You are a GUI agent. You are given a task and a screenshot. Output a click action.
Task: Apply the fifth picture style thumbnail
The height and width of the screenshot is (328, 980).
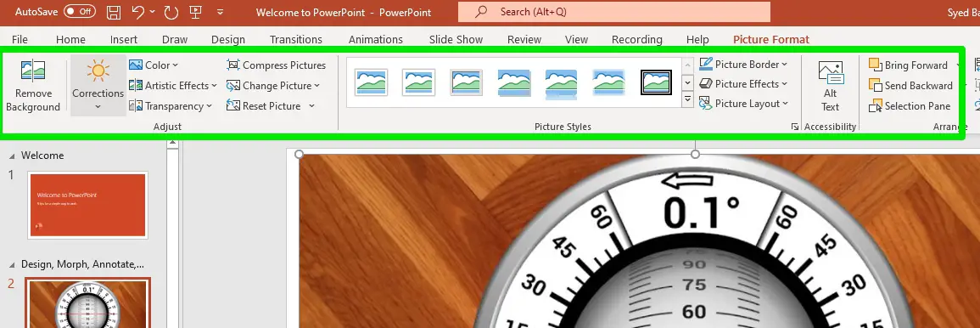[x=561, y=84]
